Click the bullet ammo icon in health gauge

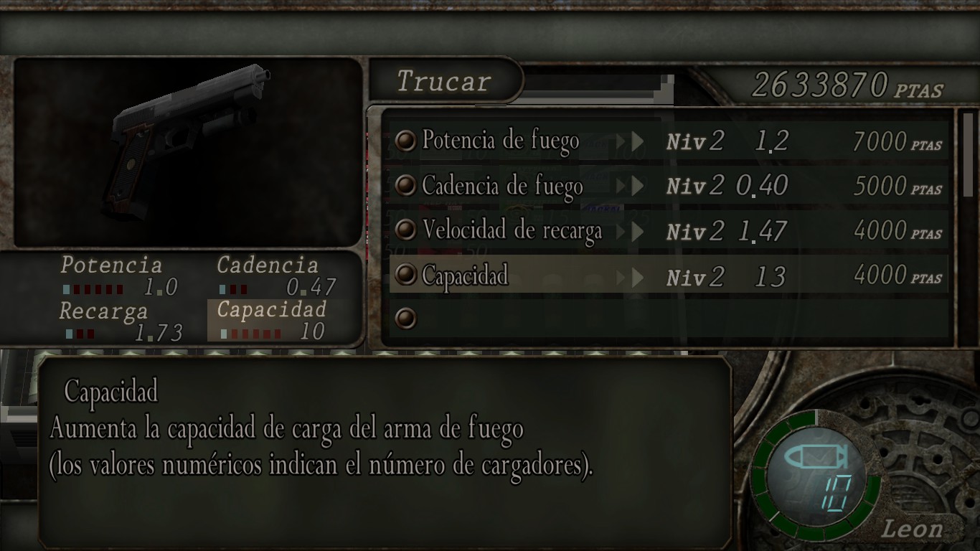(x=814, y=458)
